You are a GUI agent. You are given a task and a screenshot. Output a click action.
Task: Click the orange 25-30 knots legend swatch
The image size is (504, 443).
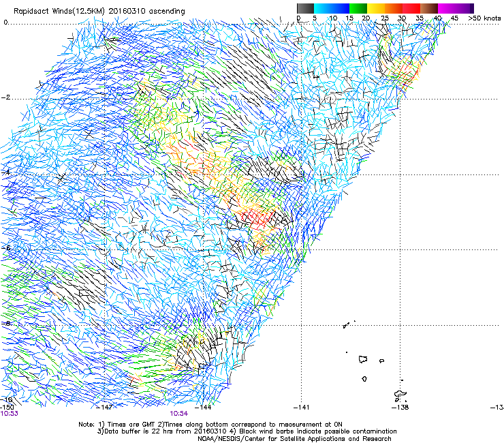(394, 8)
